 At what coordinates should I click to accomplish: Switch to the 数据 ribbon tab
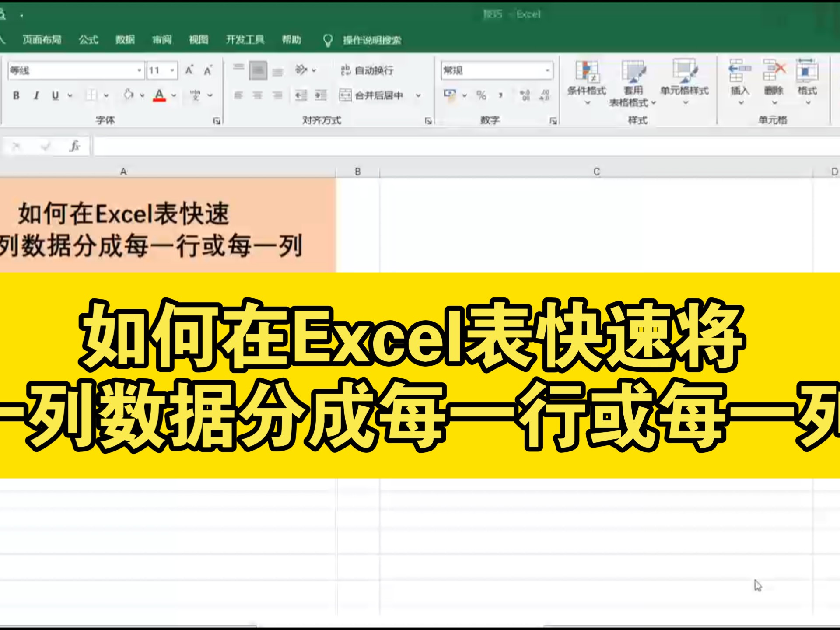[125, 40]
